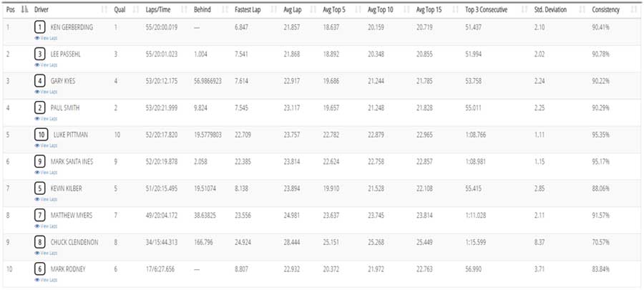Sort by Top 3 Consecutive header
This screenshot has height=290, width=644.
[486, 10]
